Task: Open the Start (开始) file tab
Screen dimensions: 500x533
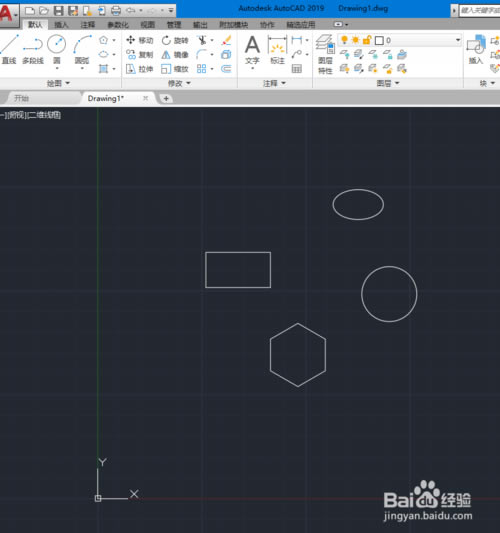Action: pyautogui.click(x=21, y=98)
